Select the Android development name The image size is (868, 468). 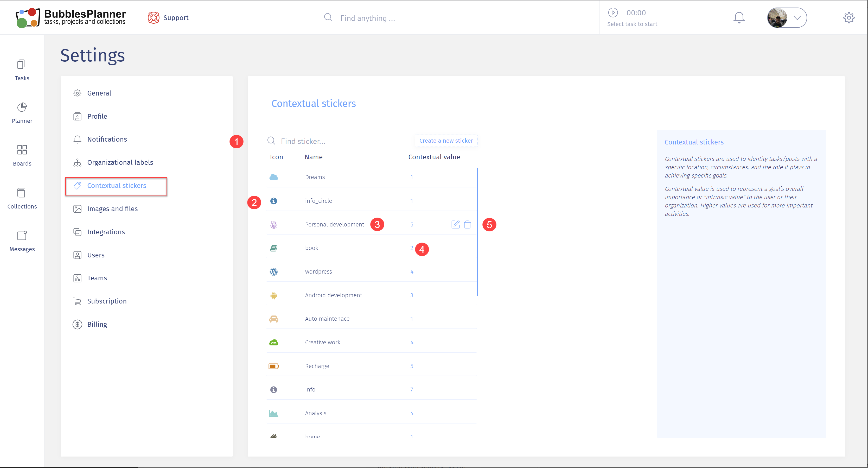[333, 295]
